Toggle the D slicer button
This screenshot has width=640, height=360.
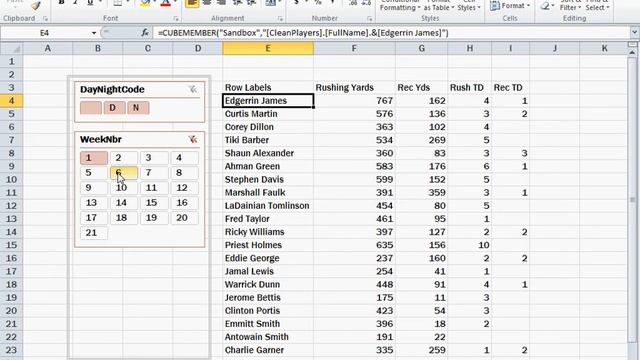coord(114,108)
